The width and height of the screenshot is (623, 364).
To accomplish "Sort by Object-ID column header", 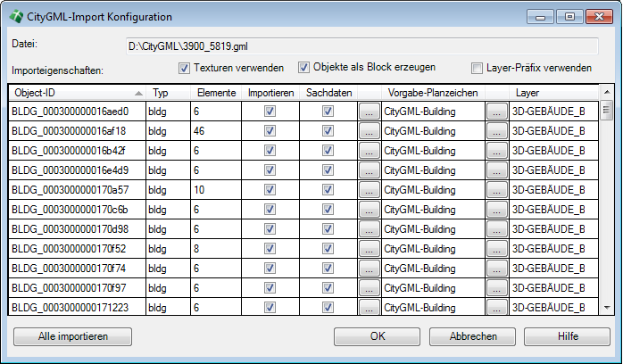I will [x=71, y=92].
